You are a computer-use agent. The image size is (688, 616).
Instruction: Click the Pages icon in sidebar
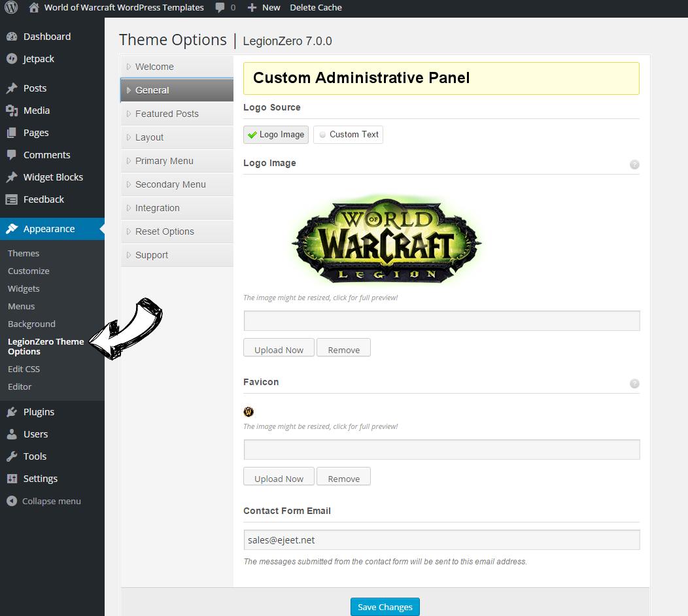(x=12, y=133)
